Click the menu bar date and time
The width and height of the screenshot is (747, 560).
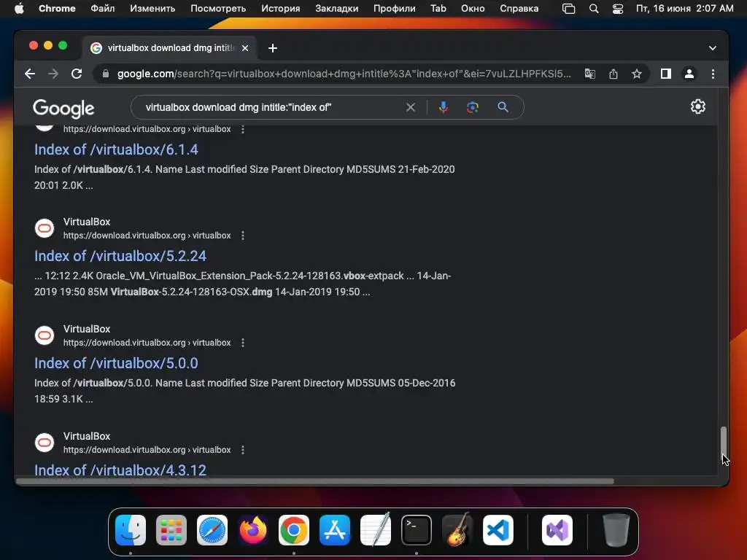(684, 8)
